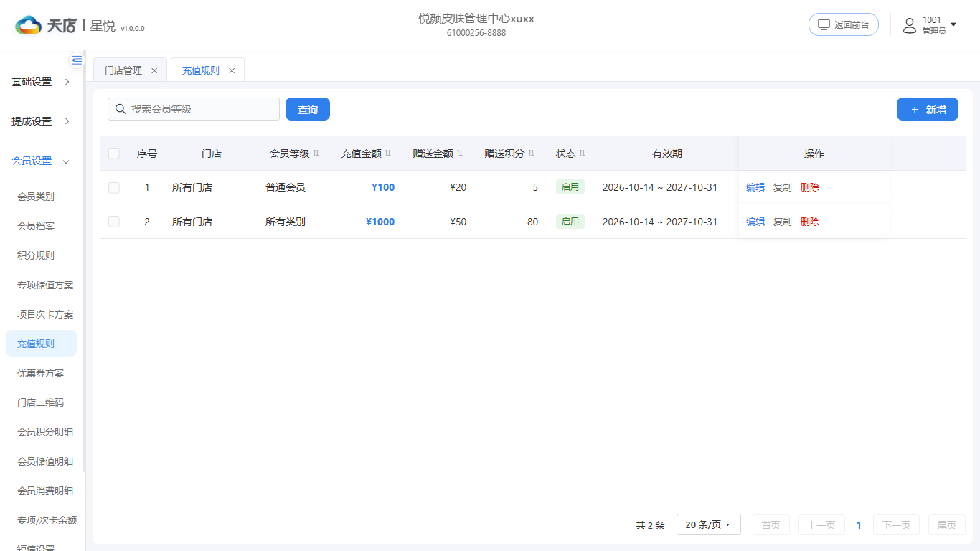
Task: Click the 启用 status tag in row 1
Action: coord(570,187)
